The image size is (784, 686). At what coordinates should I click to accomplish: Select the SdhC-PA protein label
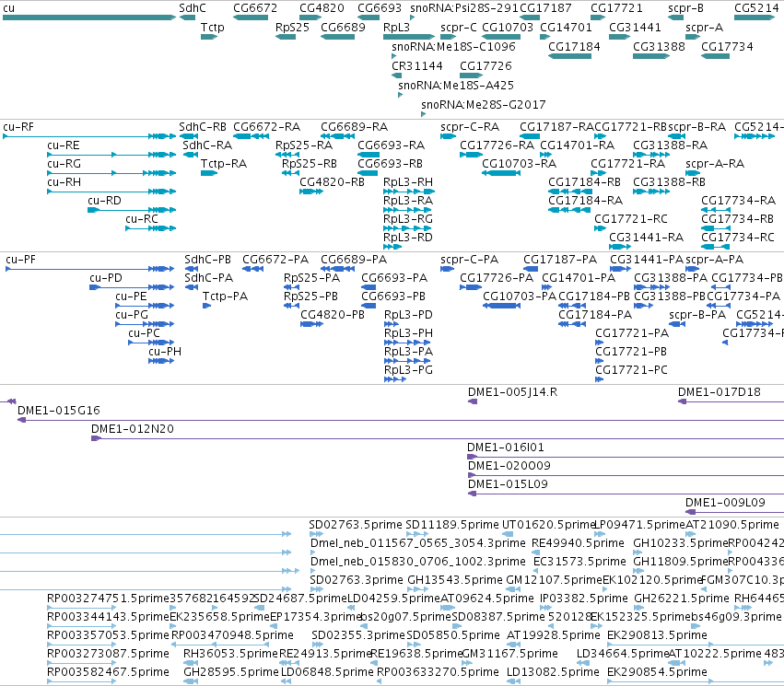(x=209, y=278)
